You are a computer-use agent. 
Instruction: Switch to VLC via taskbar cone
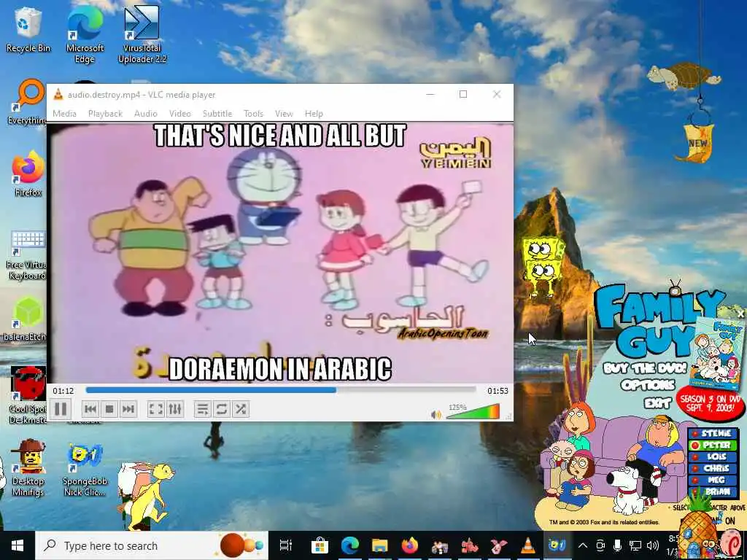(x=527, y=545)
